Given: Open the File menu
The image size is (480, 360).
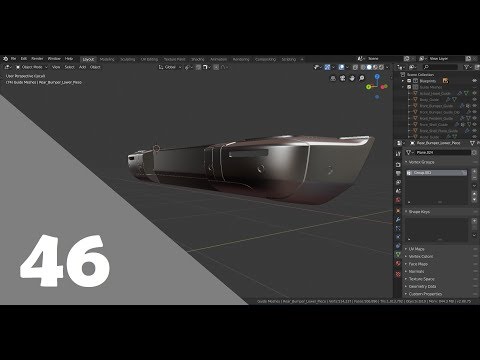Looking at the screenshot, I should tap(13, 59).
